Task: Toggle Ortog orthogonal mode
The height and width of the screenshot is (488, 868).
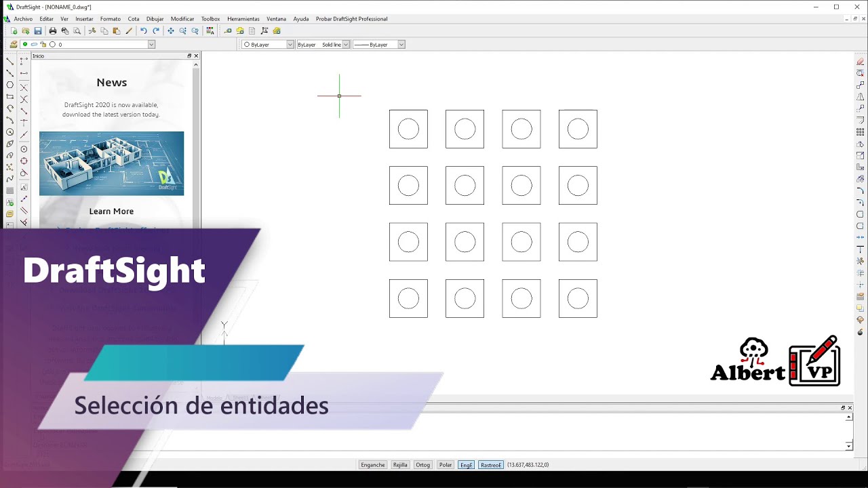Action: [423, 465]
